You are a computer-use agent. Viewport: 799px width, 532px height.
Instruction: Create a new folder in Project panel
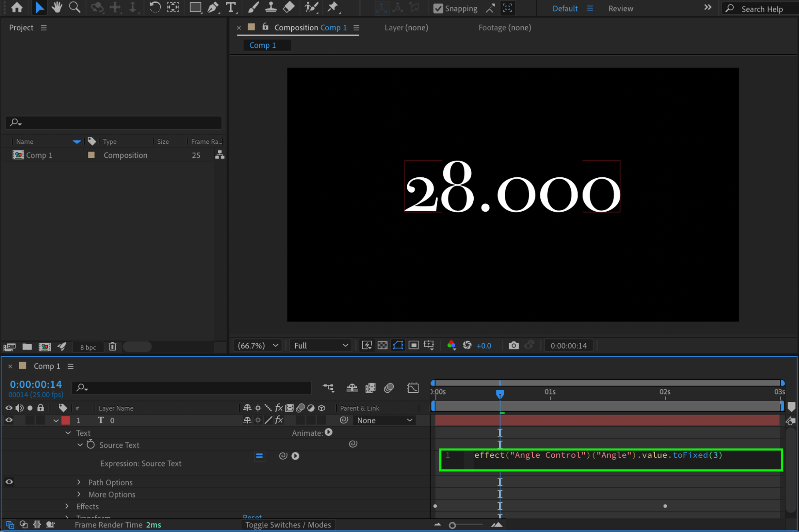click(x=27, y=347)
